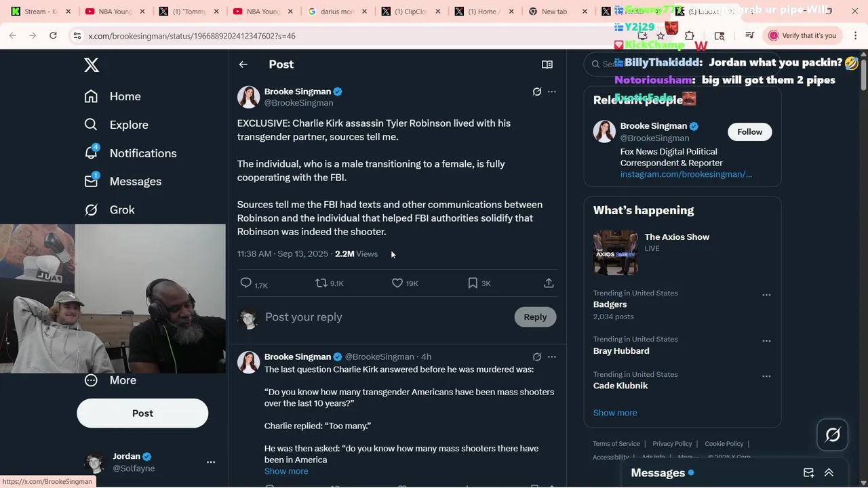Viewport: 868px width, 488px height.
Task: Click the 2.2M Views count
Action: 356,253
